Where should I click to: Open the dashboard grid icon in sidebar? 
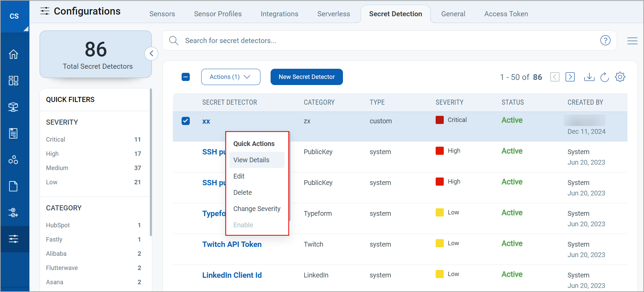14,81
